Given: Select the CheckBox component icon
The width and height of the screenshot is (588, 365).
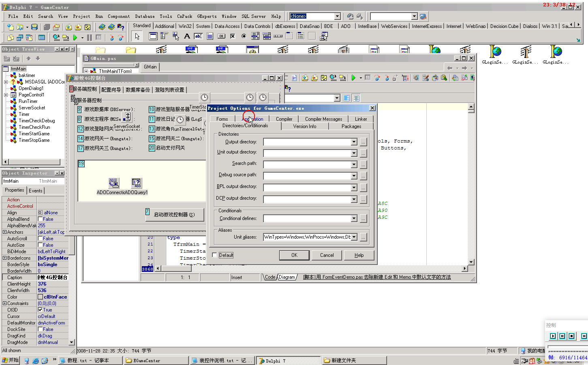Looking at the screenshot, I should [233, 36].
